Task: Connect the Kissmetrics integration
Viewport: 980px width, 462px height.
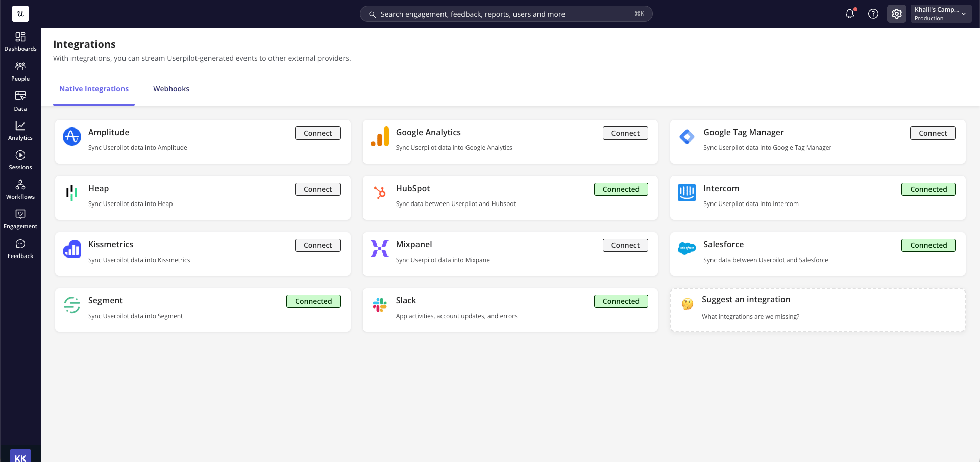Action: click(318, 245)
